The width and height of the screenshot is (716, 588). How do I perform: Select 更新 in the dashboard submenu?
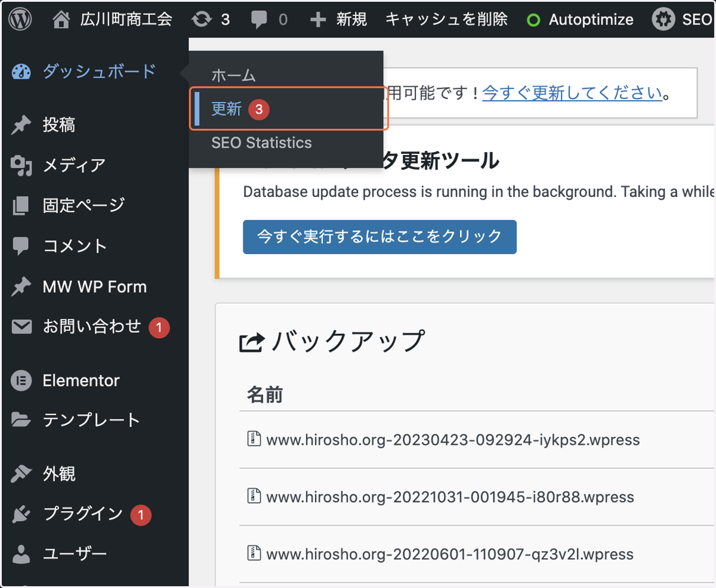pos(227,109)
